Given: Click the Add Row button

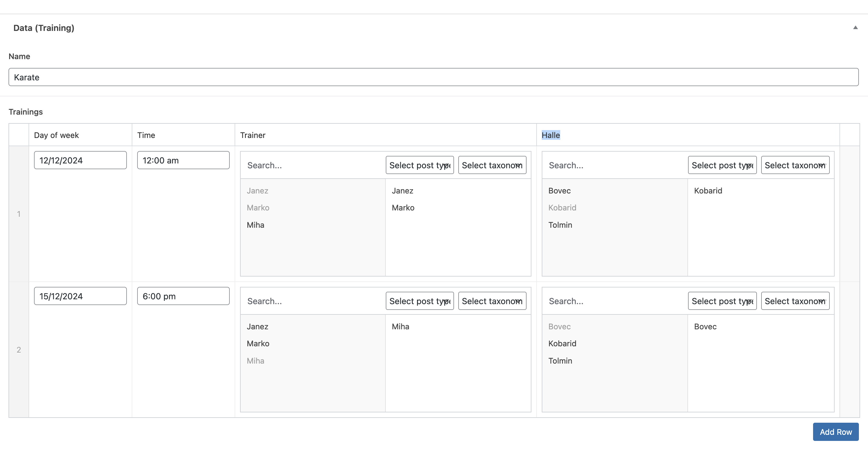Looking at the screenshot, I should (836, 432).
